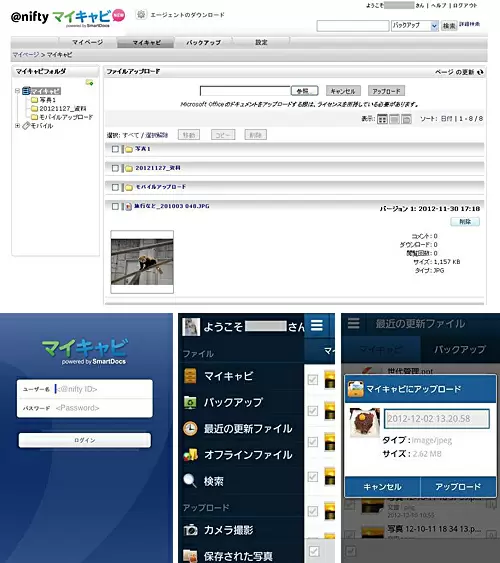Open the バックアップ search scope dropdown
Screen dimensions: 500x563
click(415, 26)
